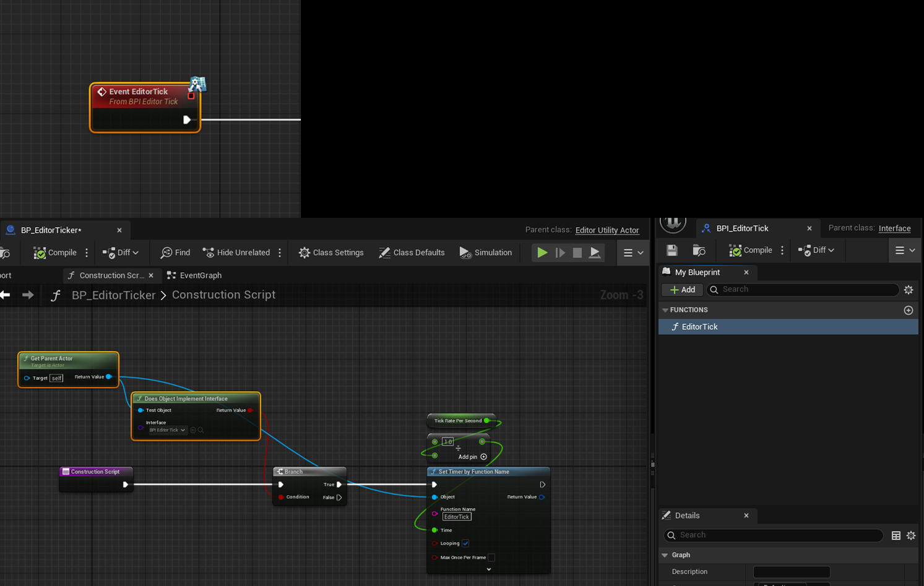Viewport: 924px width, 586px height.
Task: Save the BPI_EditorTick interface asset
Action: (671, 250)
